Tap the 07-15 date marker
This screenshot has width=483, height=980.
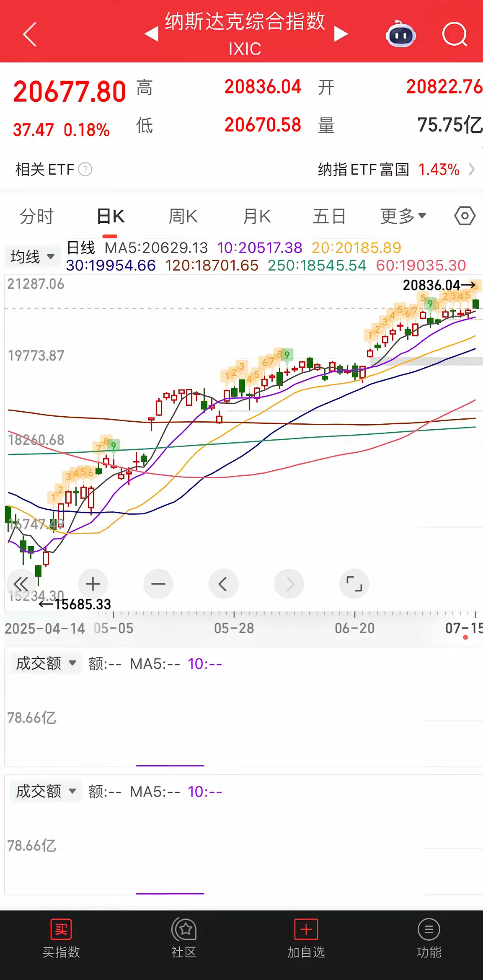464,628
